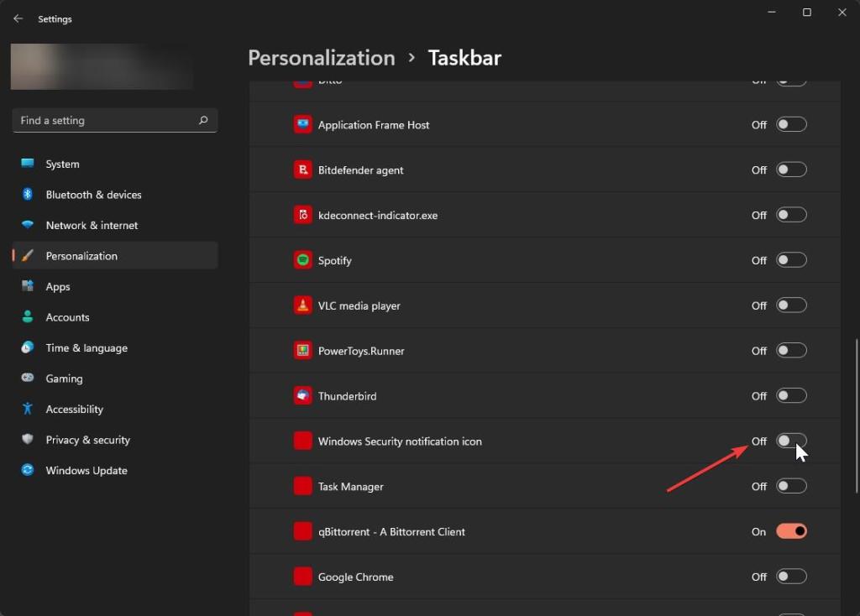Go to Bluetooth & devices
The image size is (860, 616).
tap(115, 195)
